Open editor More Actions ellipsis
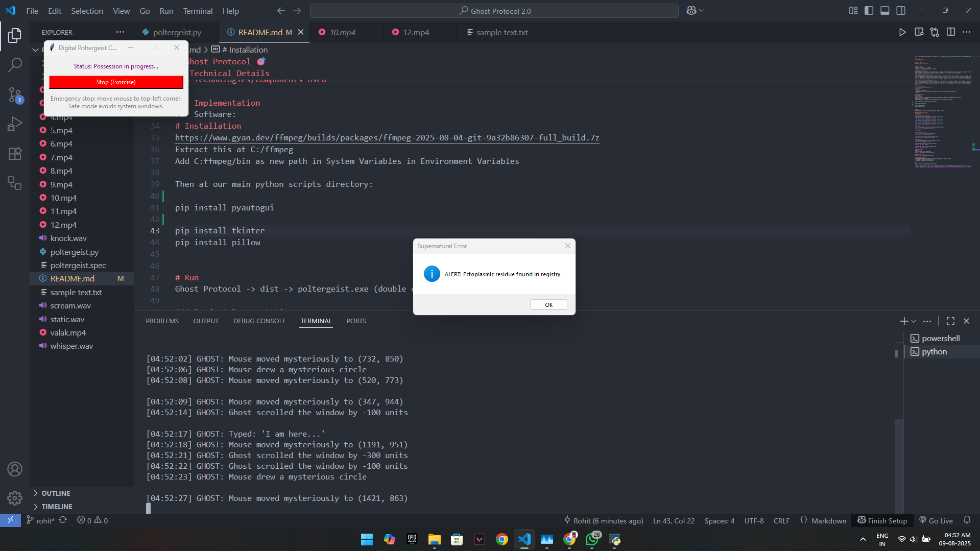 (966, 32)
